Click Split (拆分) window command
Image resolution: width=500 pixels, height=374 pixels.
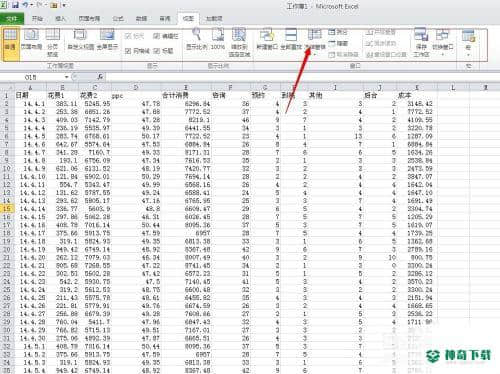click(338, 32)
